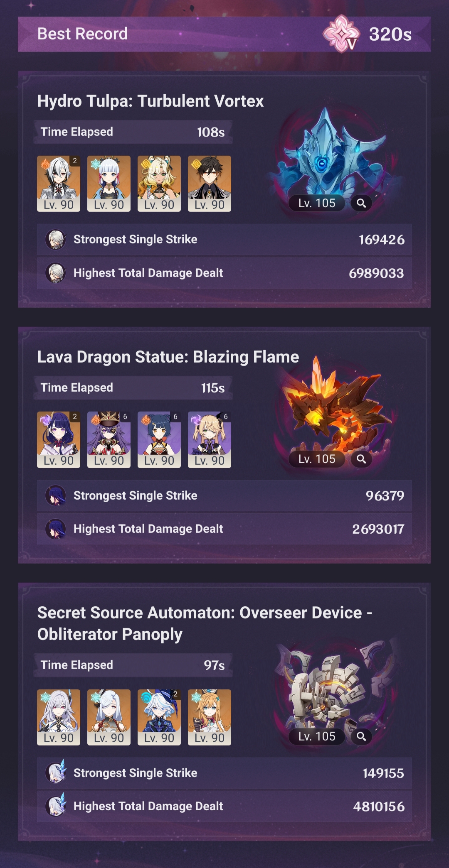Viewport: 449px width, 868px height.
Task: Tap avatar beside Automaton Strongest Single Strike
Action: click(x=55, y=772)
